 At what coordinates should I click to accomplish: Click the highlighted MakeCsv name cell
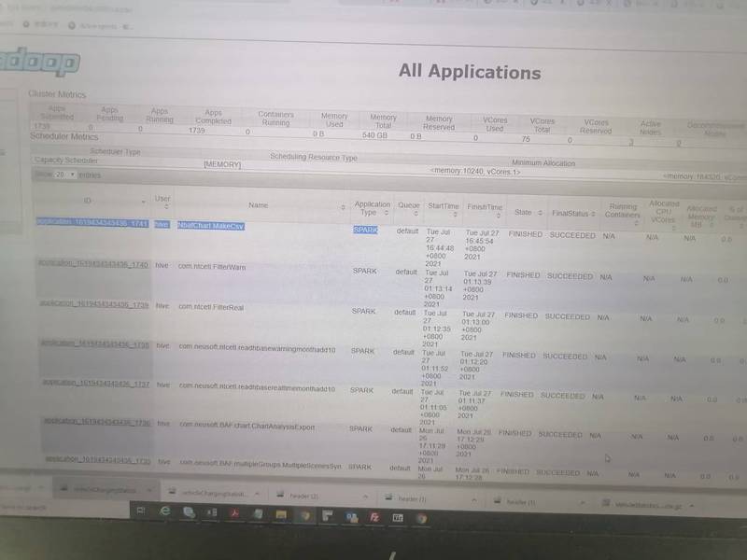(211, 226)
